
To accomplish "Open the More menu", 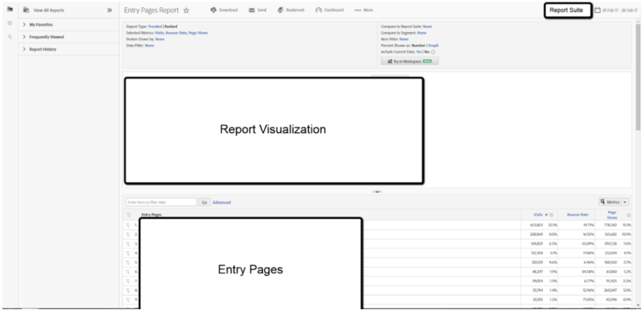I will 364,10.
